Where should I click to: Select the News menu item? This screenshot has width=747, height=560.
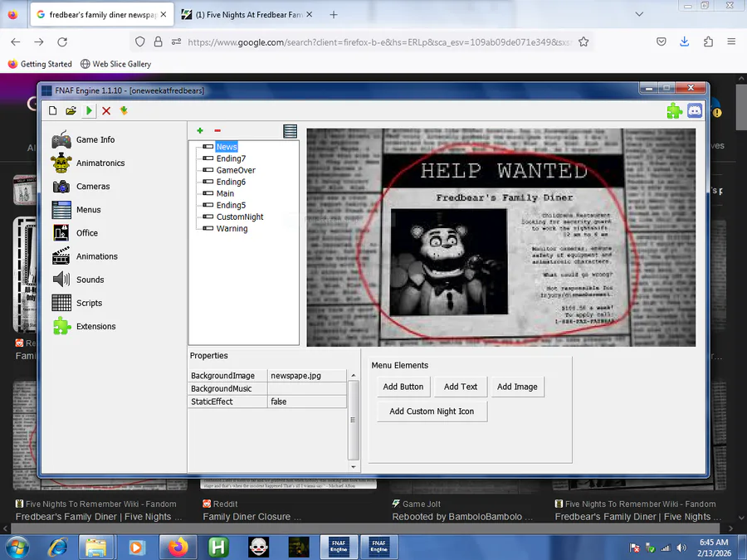click(227, 147)
